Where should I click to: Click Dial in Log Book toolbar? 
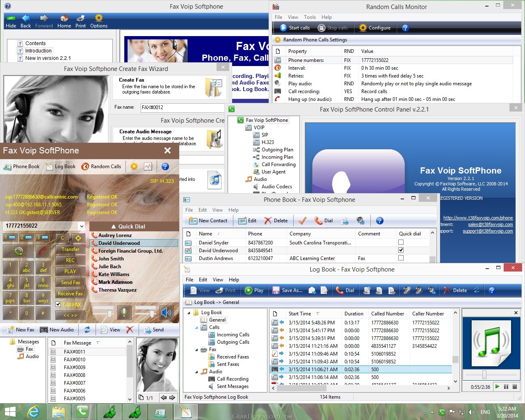tap(345, 290)
